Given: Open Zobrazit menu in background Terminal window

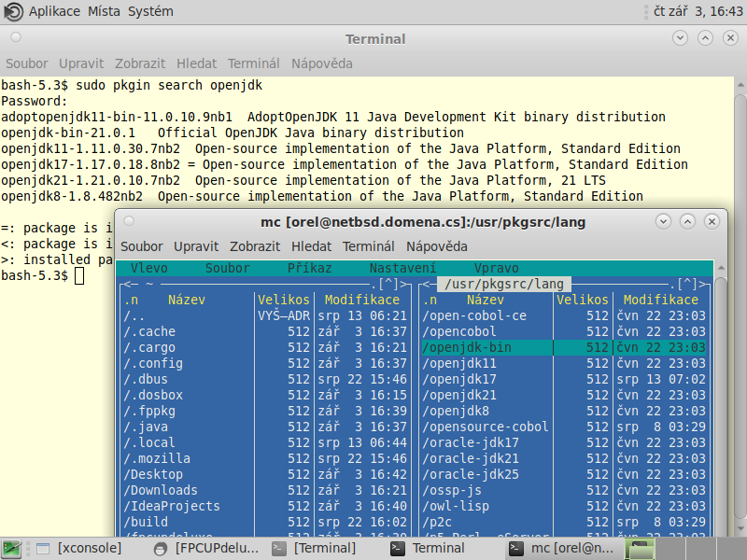Looking at the screenshot, I should [140, 63].
